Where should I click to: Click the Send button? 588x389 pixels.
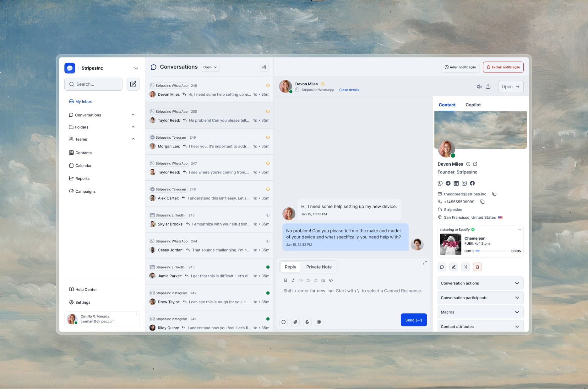pyautogui.click(x=414, y=320)
